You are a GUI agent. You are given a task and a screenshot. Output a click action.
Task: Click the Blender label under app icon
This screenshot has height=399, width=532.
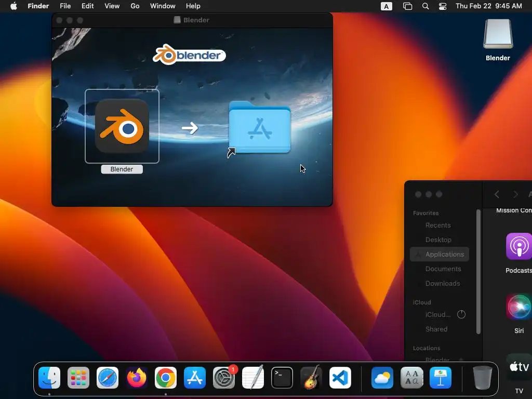122,169
